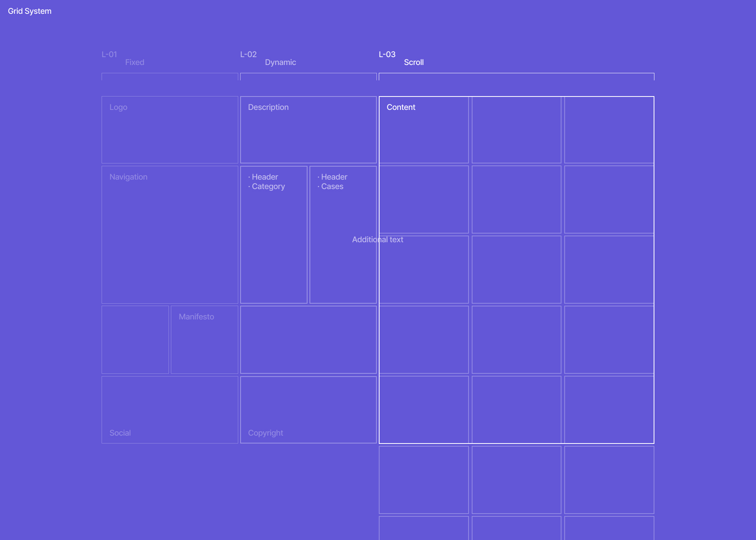The width and height of the screenshot is (756, 540).
Task: Click the empty cell left of Manifesto
Action: [135, 340]
